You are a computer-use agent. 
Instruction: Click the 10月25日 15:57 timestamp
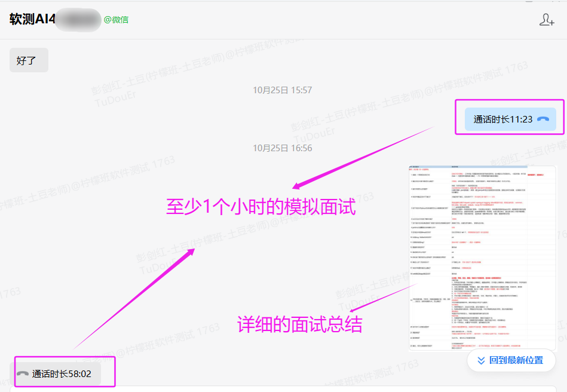282,90
